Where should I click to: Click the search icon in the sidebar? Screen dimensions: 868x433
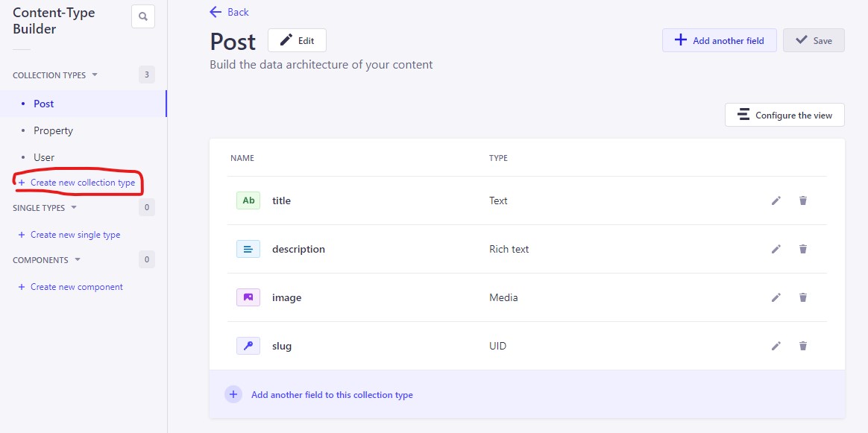(142, 16)
